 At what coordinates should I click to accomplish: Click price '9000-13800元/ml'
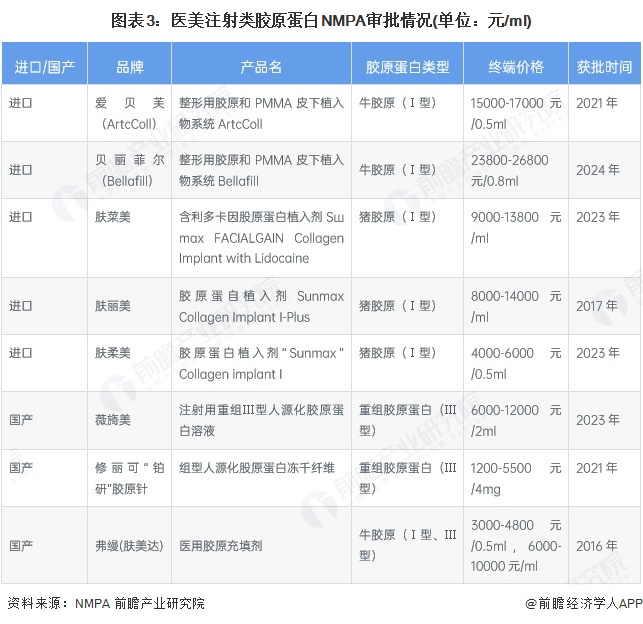[516, 228]
